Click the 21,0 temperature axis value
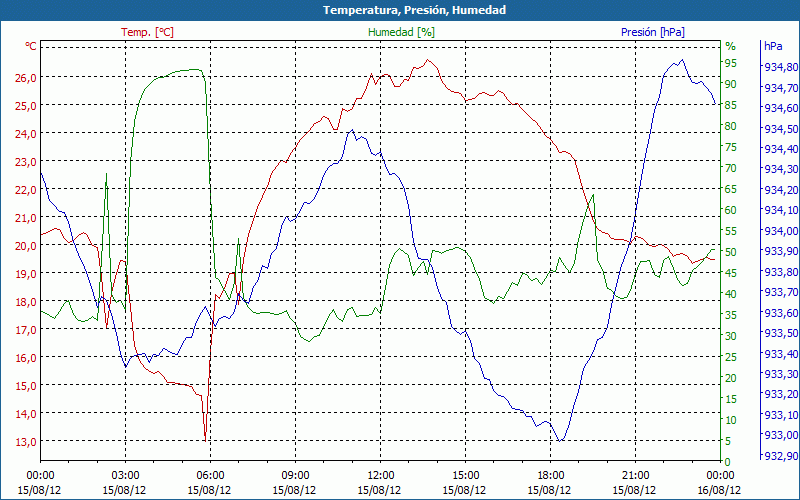Image resolution: width=800 pixels, height=500 pixels. [27, 218]
